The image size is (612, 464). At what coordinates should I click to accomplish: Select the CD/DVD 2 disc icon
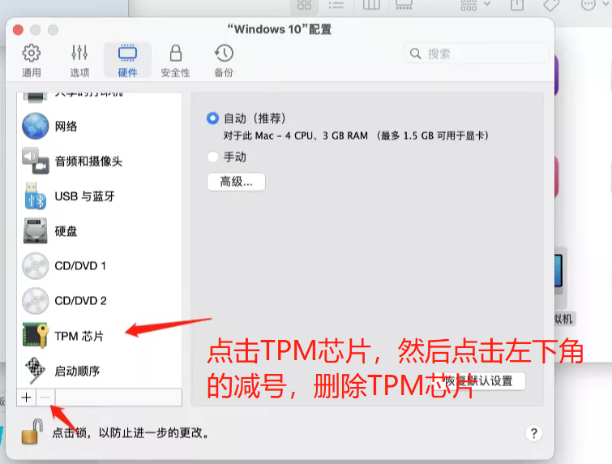pyautogui.click(x=36, y=301)
